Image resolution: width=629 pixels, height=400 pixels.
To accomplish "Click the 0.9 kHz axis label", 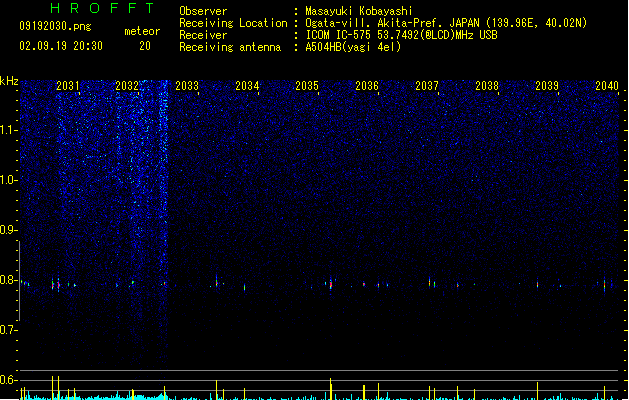I will [x=9, y=230].
